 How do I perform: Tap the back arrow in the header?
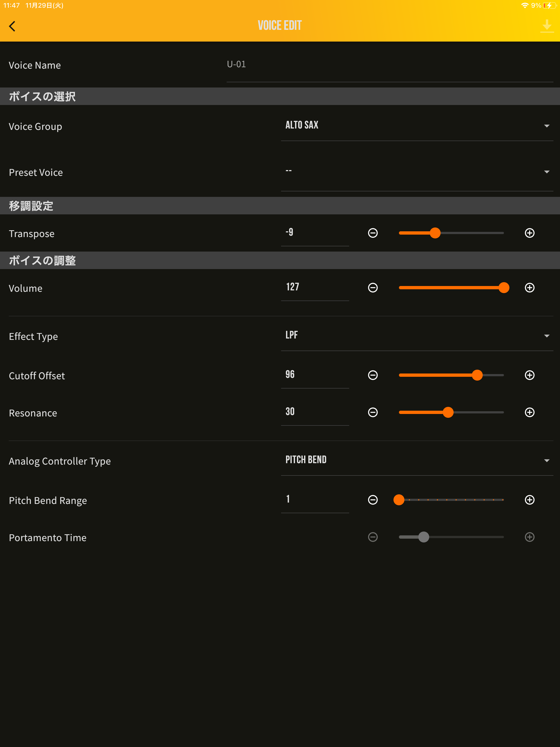click(x=13, y=26)
